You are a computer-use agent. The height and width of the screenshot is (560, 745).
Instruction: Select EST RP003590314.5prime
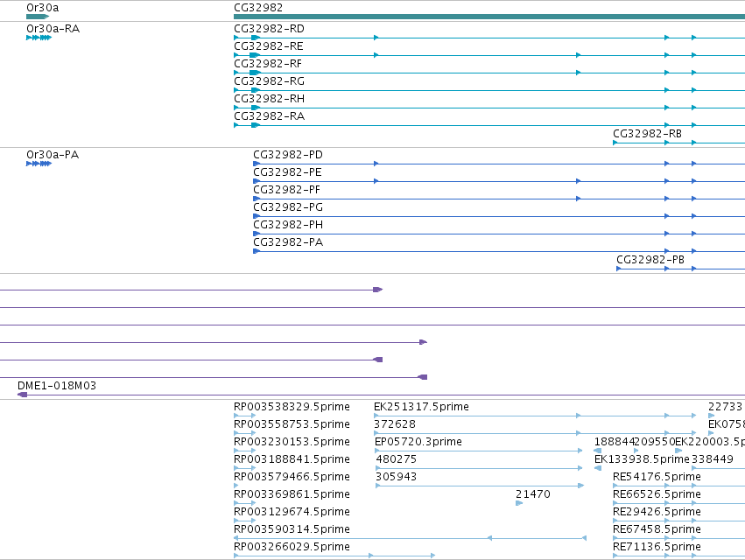click(x=292, y=530)
